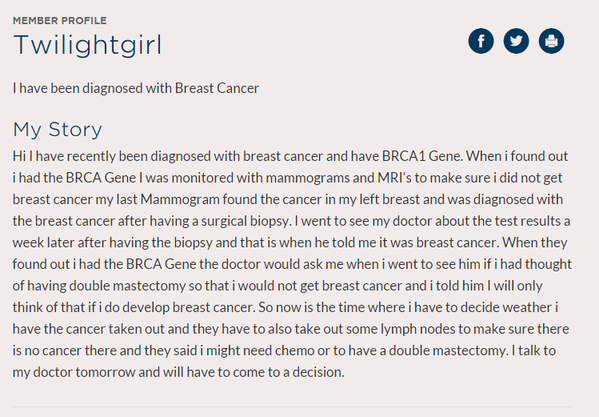Click the print page icon
The width and height of the screenshot is (599, 417).
[x=551, y=41]
